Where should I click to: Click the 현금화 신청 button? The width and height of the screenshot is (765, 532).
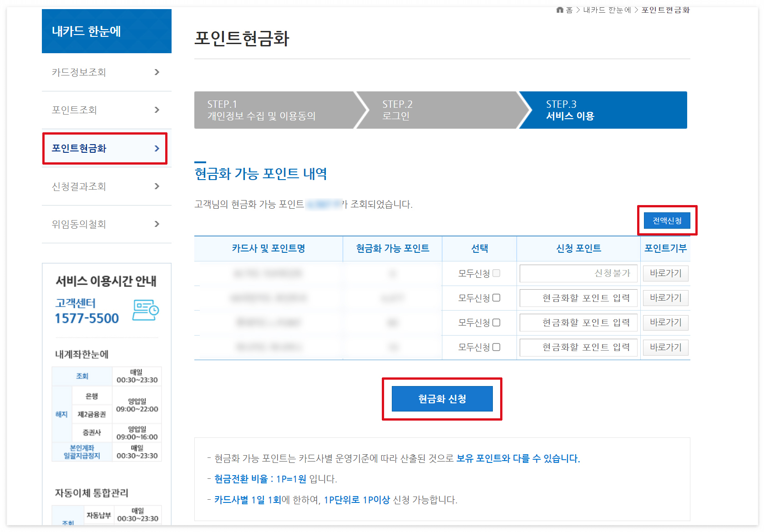(x=442, y=399)
